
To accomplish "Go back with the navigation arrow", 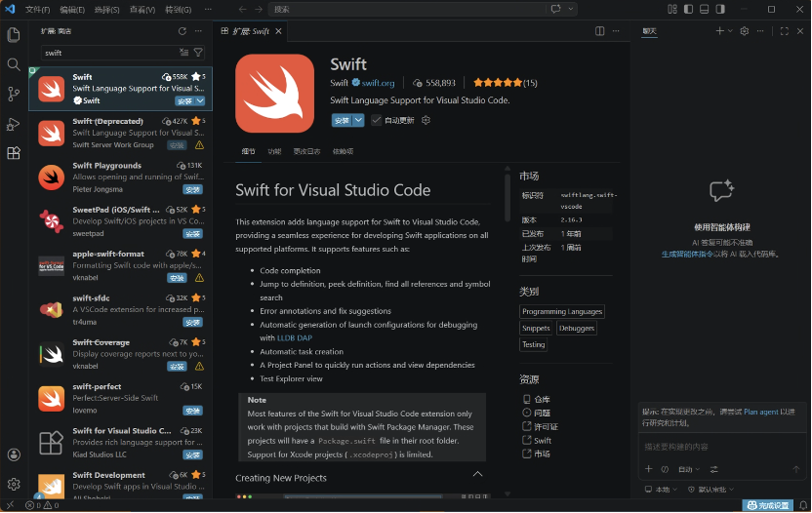I will (242, 10).
